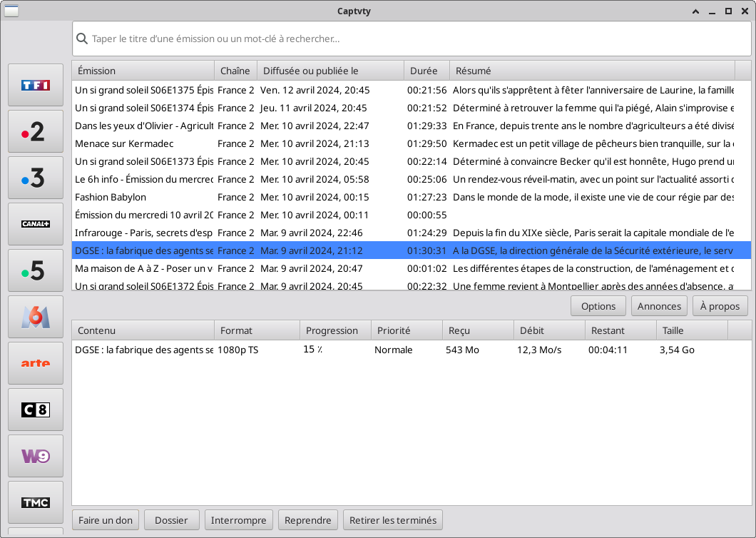Image resolution: width=756 pixels, height=538 pixels.
Task: Click the Options button
Action: (598, 306)
